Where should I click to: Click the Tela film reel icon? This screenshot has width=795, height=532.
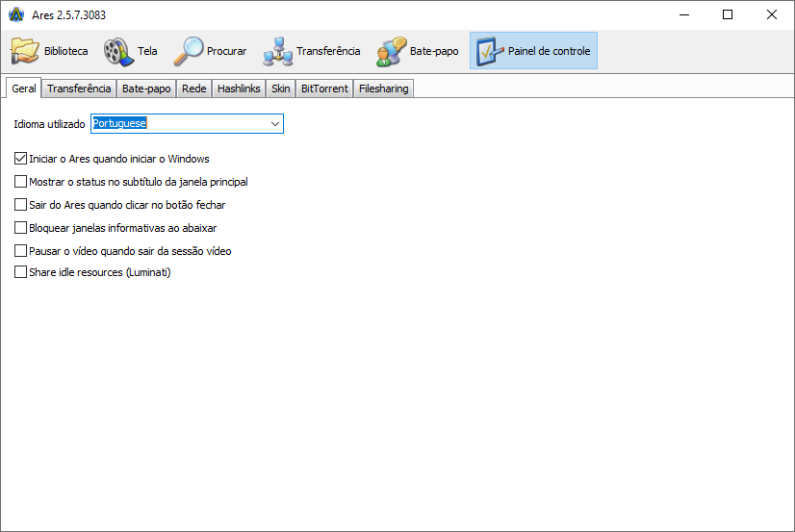point(116,51)
